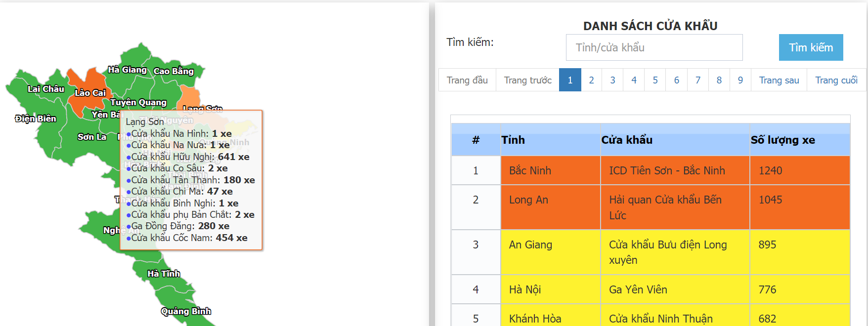The height and width of the screenshot is (326, 868).
Task: Select Lai Châu province on the map
Action: [45, 89]
